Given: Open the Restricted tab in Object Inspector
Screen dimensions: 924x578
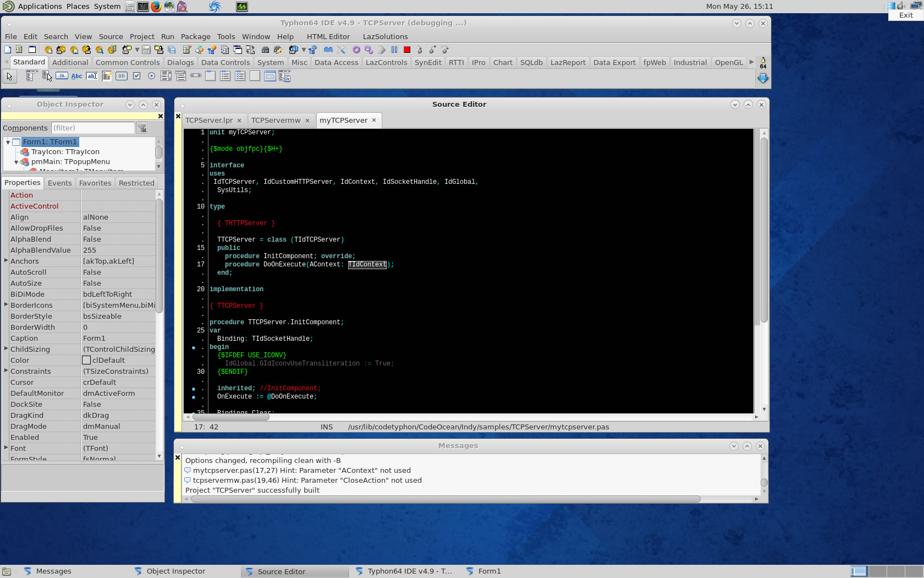Looking at the screenshot, I should (x=136, y=183).
